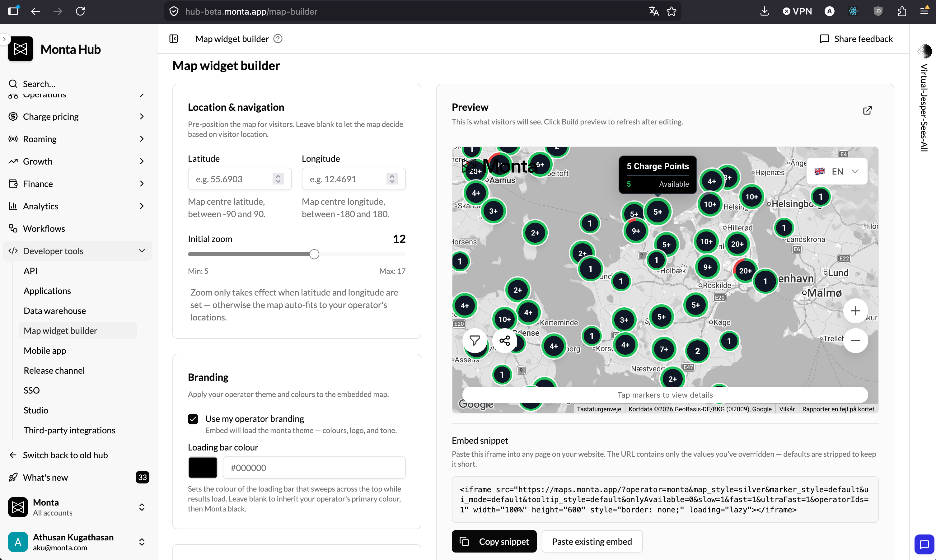Click the Latitude input field
936x560 pixels.
(240, 179)
